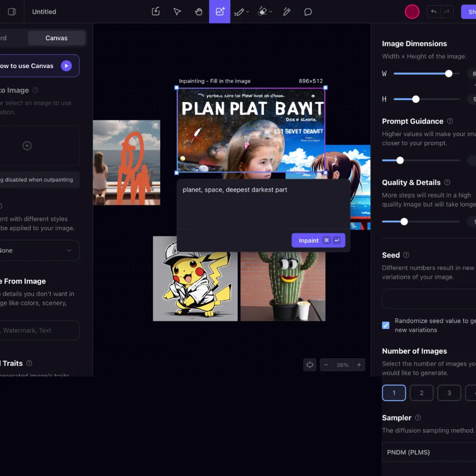Zoom in with the plus icon
Image resolution: width=476 pixels, height=476 pixels.
point(359,365)
